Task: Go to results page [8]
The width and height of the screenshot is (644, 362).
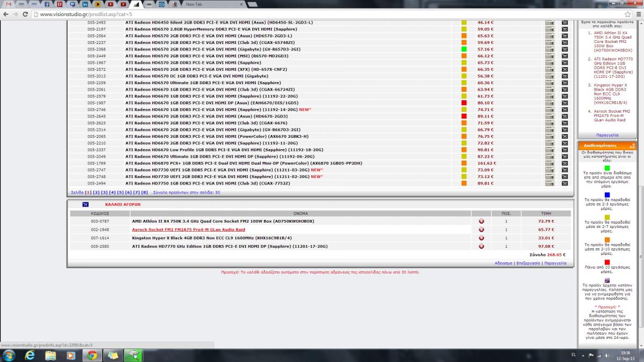Action: coord(144,192)
